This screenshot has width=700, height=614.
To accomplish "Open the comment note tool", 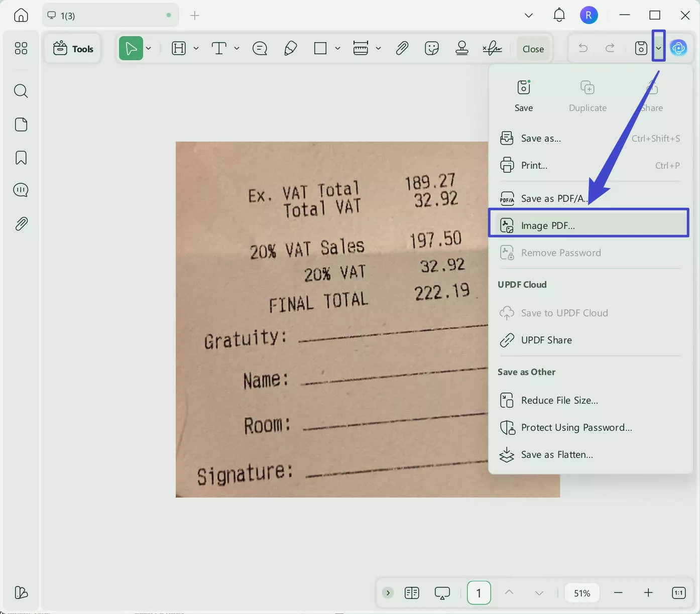I will click(260, 49).
